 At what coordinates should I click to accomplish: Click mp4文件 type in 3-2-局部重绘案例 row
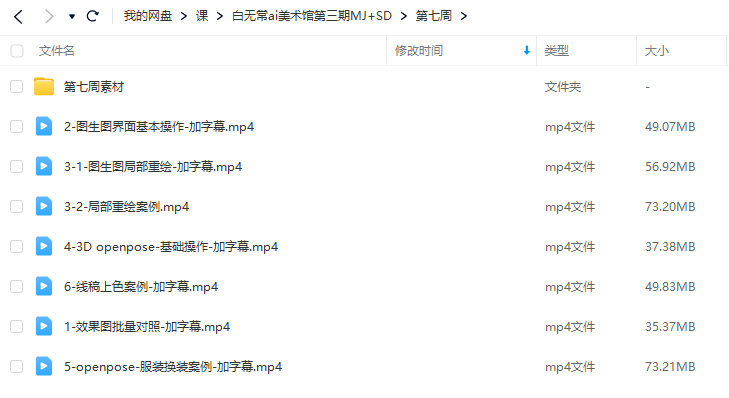pos(570,207)
